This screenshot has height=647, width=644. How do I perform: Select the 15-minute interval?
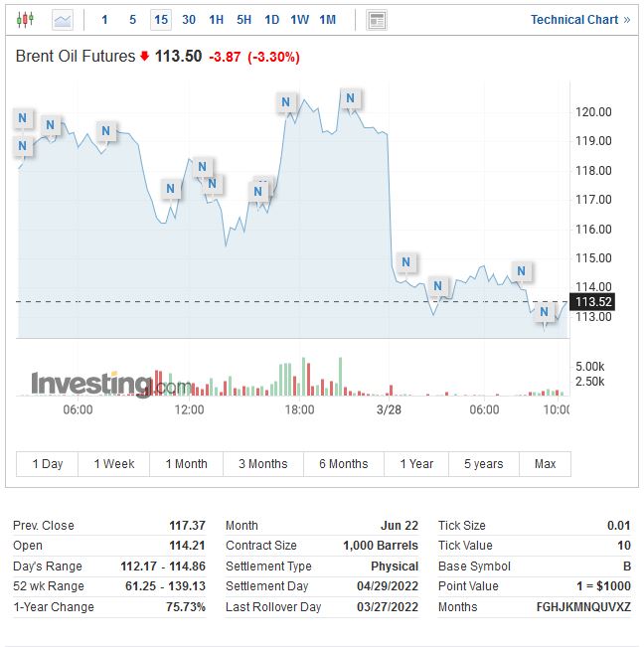161,20
